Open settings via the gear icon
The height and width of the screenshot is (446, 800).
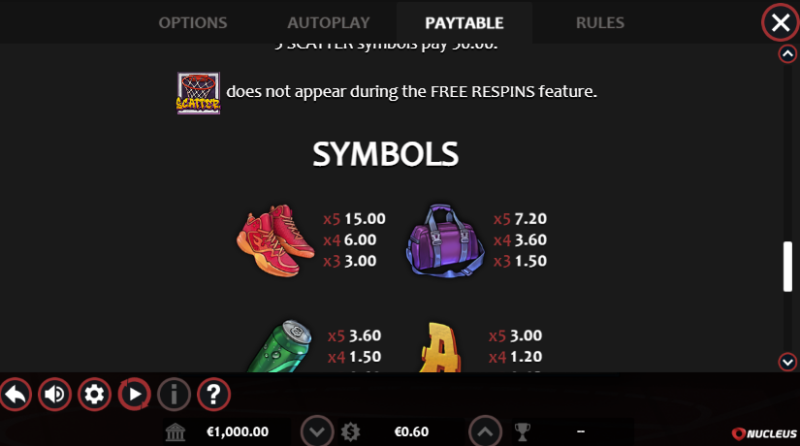pyautogui.click(x=94, y=394)
